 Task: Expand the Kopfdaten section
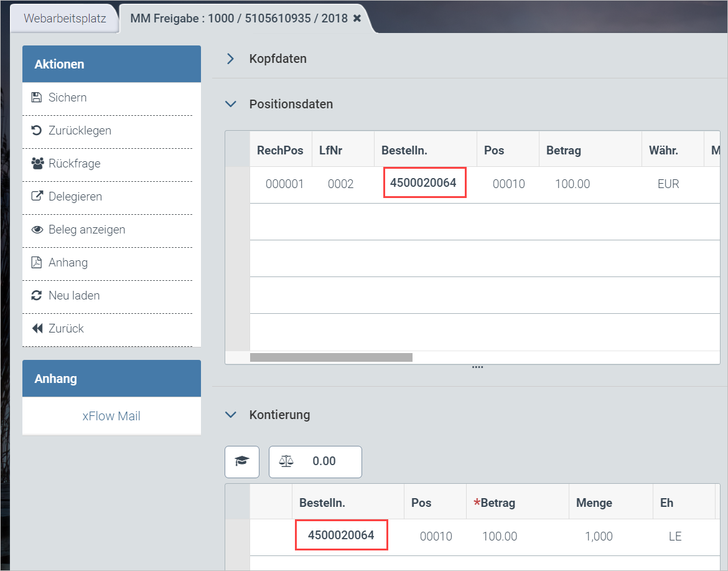tap(231, 59)
